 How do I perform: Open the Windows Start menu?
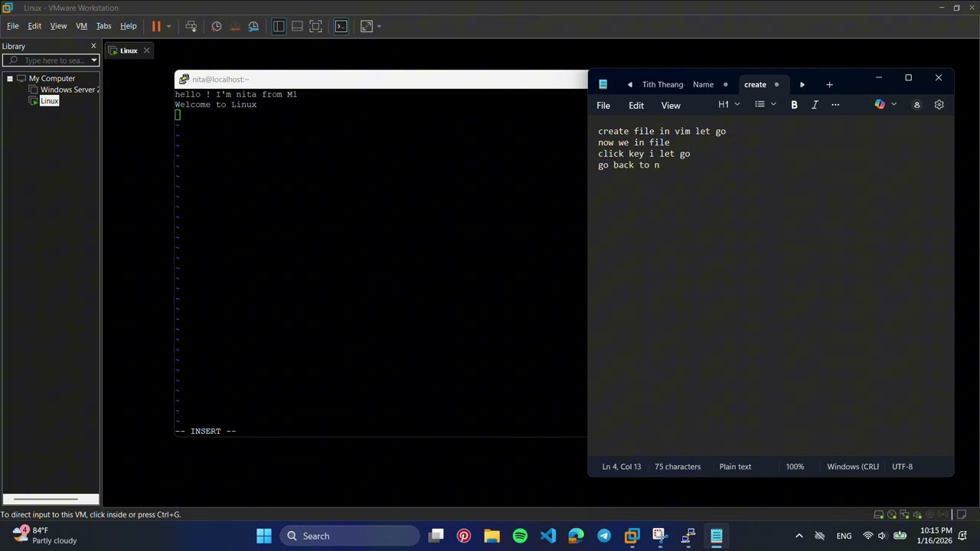click(x=263, y=536)
